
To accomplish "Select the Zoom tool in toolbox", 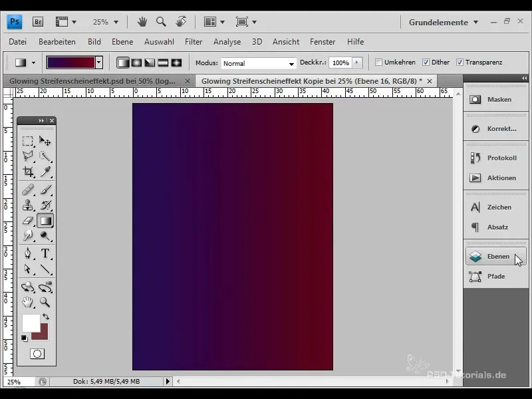I will (45, 302).
